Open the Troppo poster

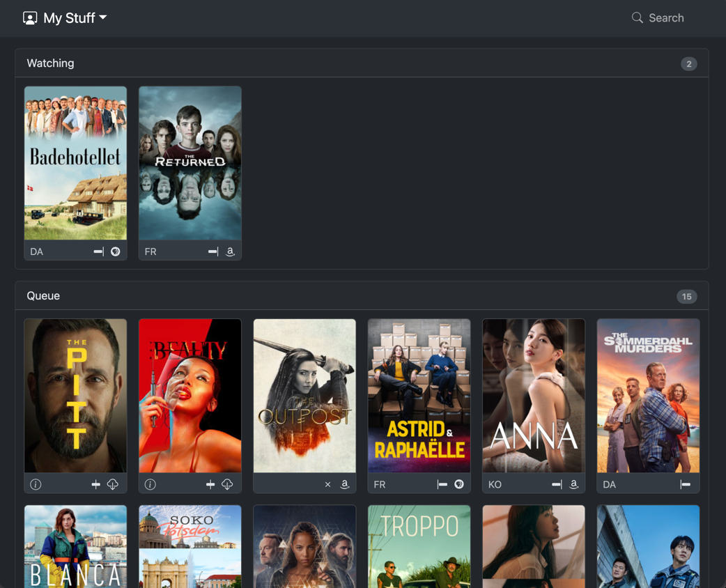pos(419,547)
